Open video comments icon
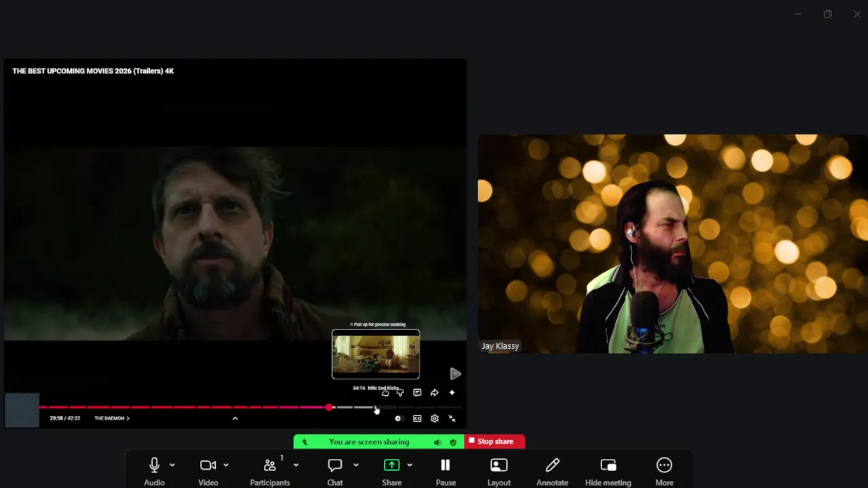This screenshot has width=868, height=488. click(417, 392)
